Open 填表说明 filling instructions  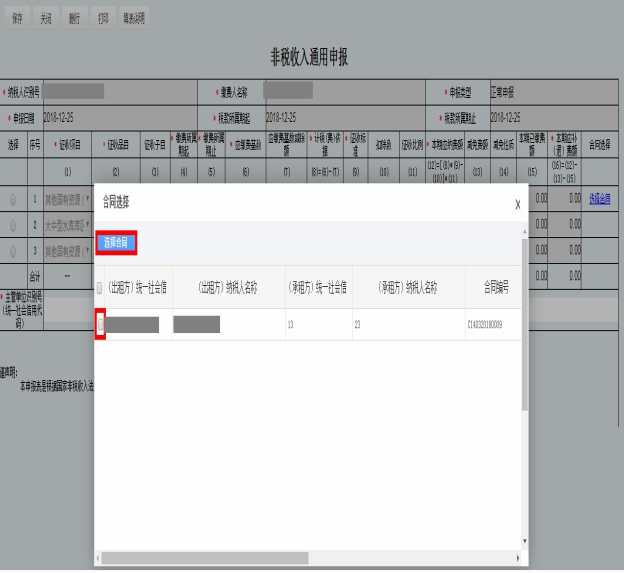click(134, 18)
